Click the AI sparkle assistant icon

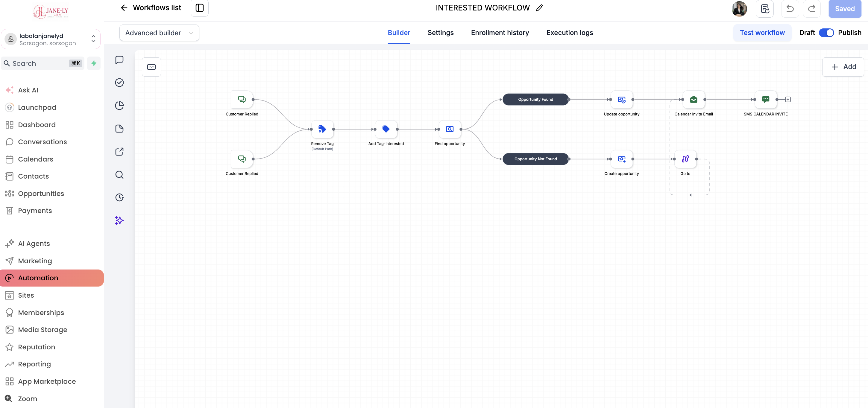click(119, 220)
